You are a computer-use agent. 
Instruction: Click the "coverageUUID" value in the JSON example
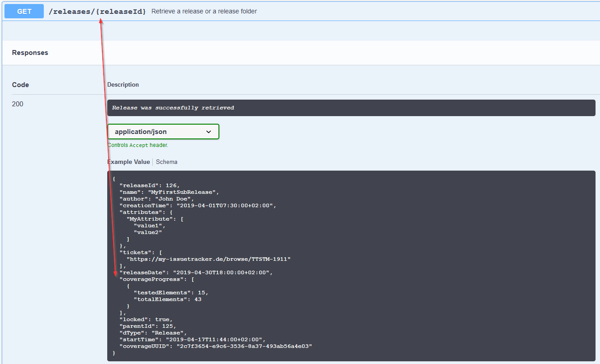tap(244, 346)
